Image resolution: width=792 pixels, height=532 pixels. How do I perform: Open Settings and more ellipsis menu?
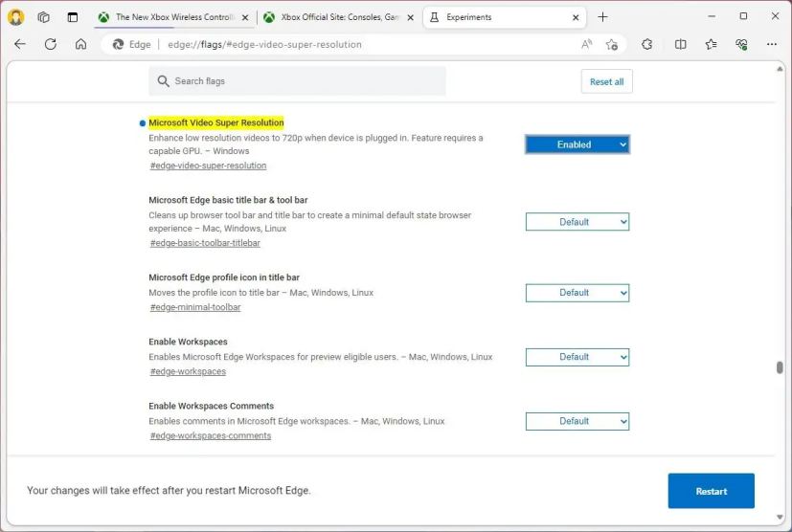pos(772,44)
